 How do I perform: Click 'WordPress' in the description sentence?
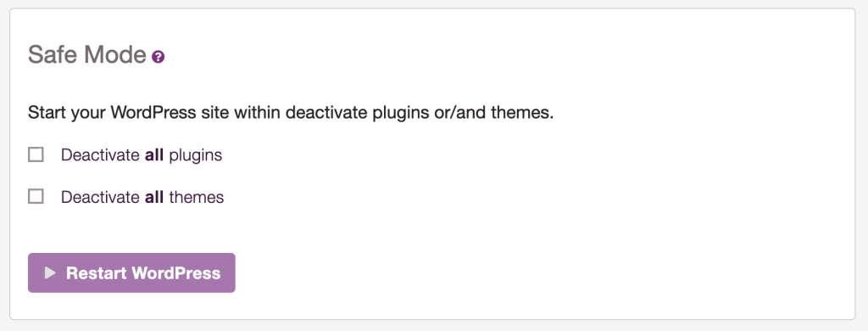tap(153, 114)
